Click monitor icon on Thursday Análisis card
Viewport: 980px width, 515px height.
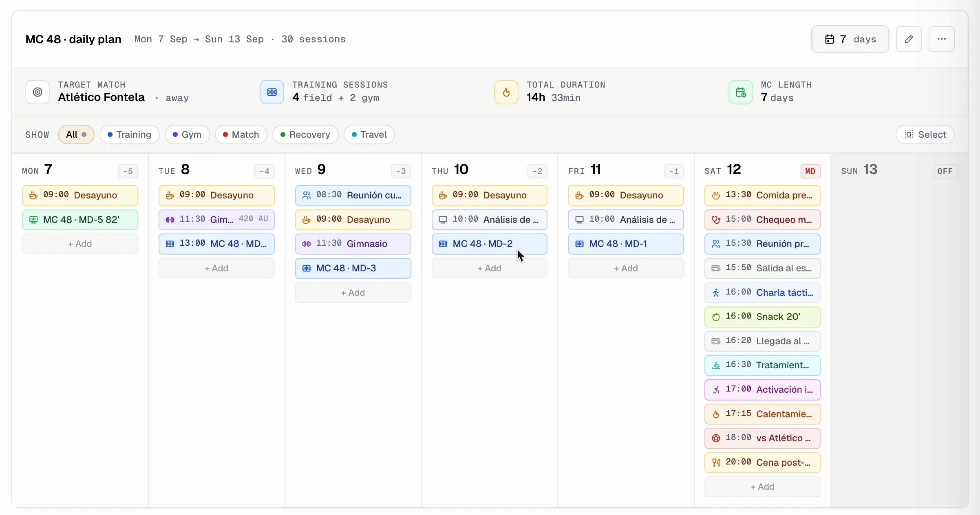tap(443, 220)
